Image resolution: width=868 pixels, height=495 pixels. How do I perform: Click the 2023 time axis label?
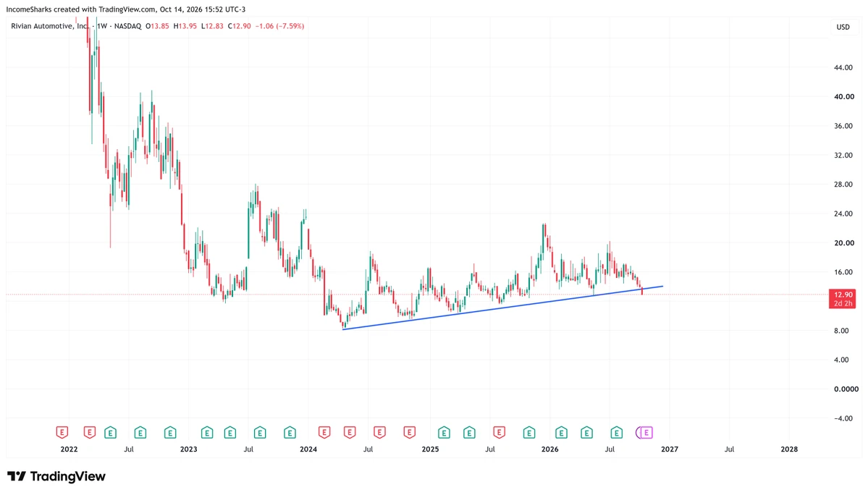pos(189,449)
